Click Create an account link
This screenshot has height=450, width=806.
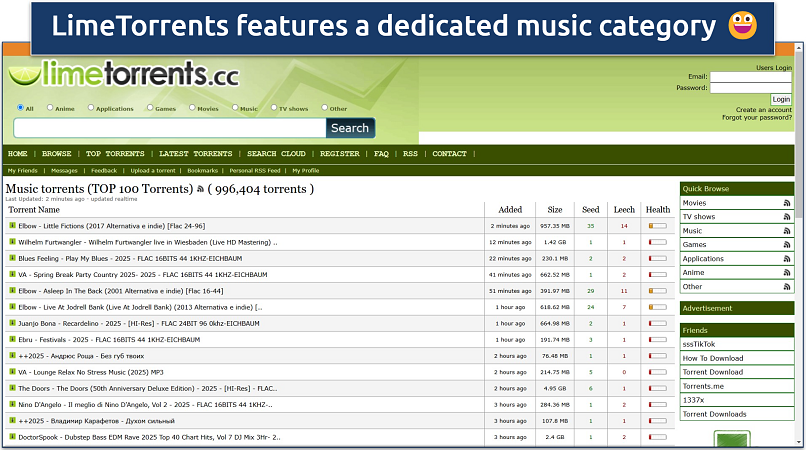click(763, 110)
